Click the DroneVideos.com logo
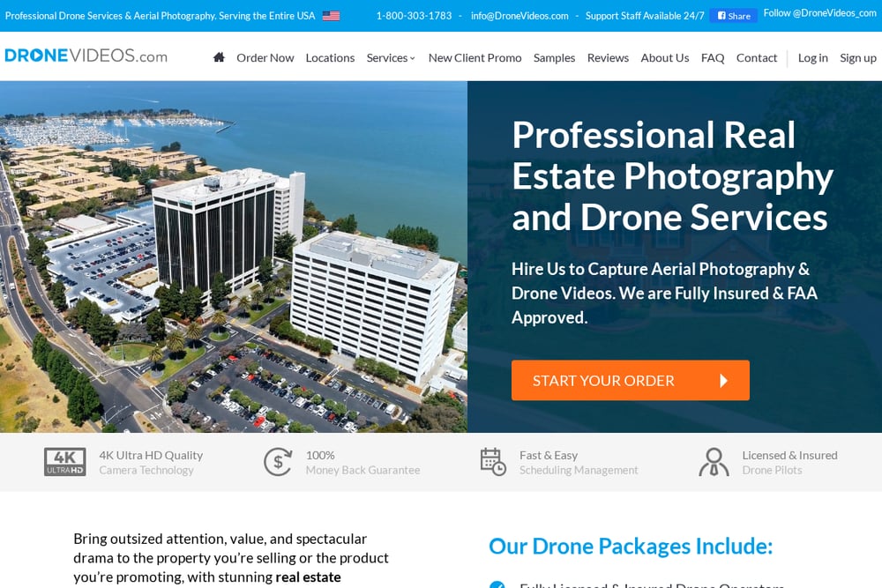This screenshot has height=588, width=882. point(86,56)
